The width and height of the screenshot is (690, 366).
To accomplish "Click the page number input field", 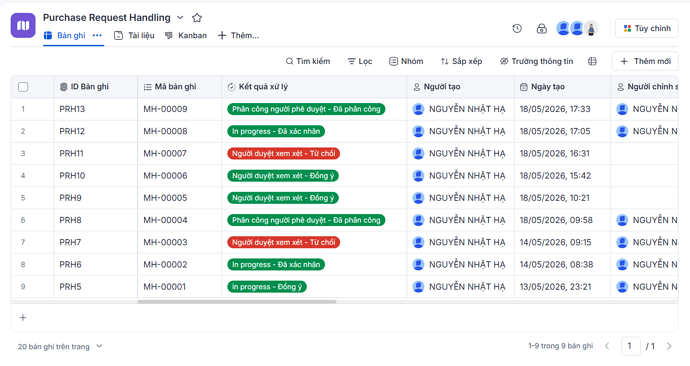I will (x=630, y=346).
